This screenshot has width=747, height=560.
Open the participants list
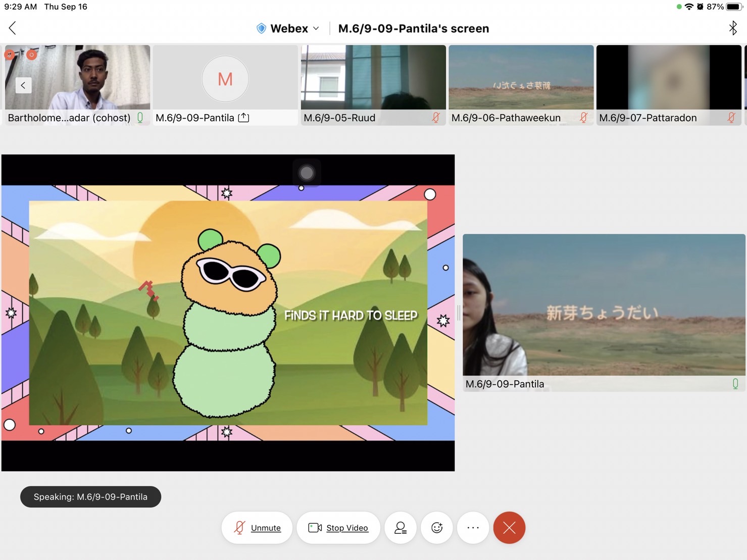click(x=401, y=528)
